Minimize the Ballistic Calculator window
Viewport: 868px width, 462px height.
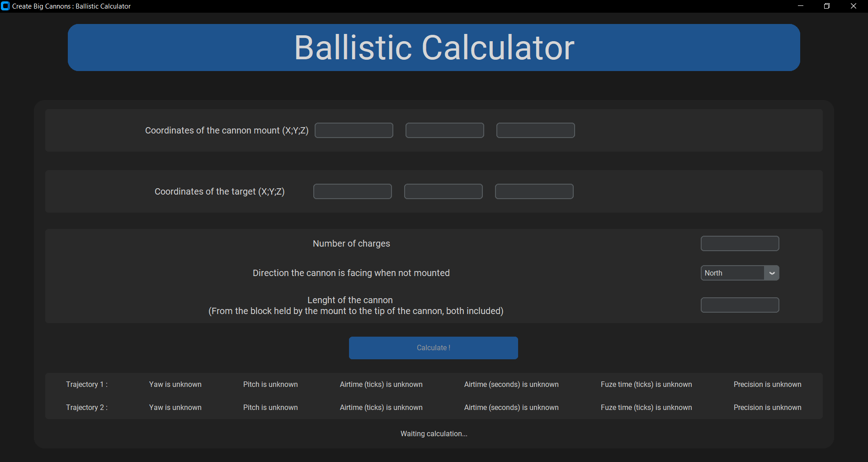[800, 6]
